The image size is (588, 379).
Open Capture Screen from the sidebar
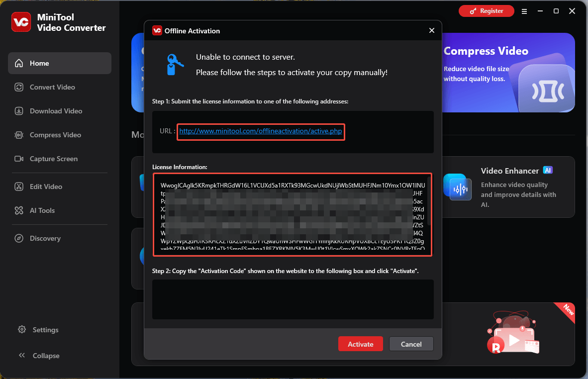click(x=60, y=159)
